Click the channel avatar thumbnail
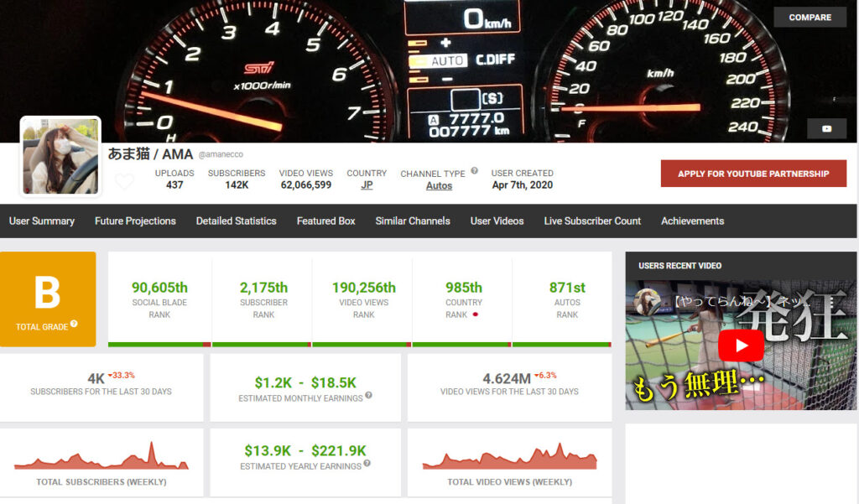The width and height of the screenshot is (859, 504). 60,156
